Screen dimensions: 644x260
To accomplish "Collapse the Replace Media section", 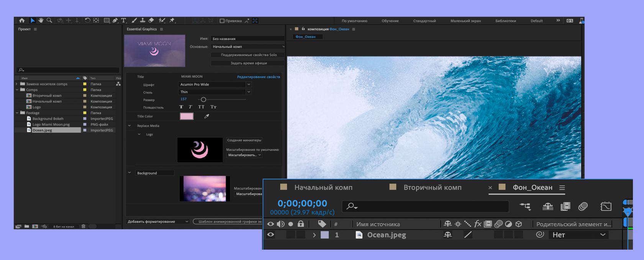I will click(129, 126).
